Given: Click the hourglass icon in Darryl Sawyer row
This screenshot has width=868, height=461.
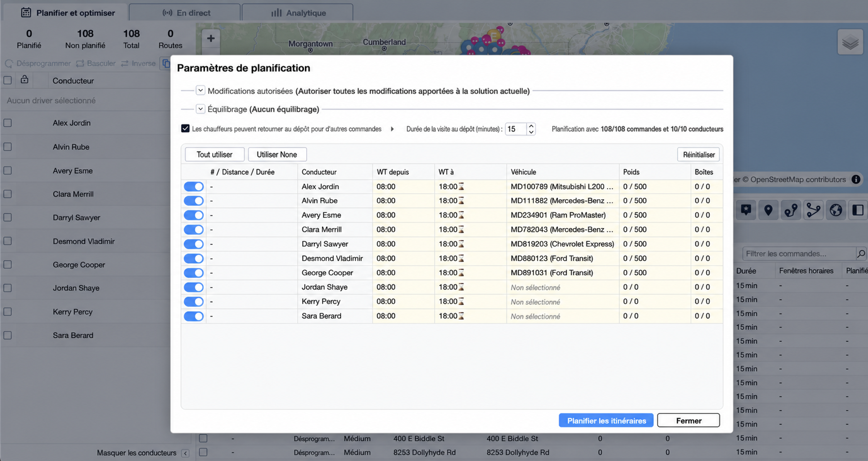Looking at the screenshot, I should [x=461, y=244].
